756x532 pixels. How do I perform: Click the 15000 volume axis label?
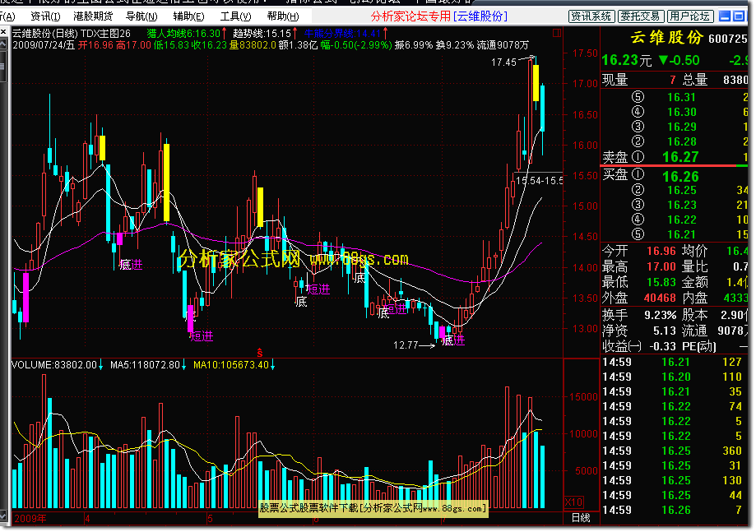[583, 397]
